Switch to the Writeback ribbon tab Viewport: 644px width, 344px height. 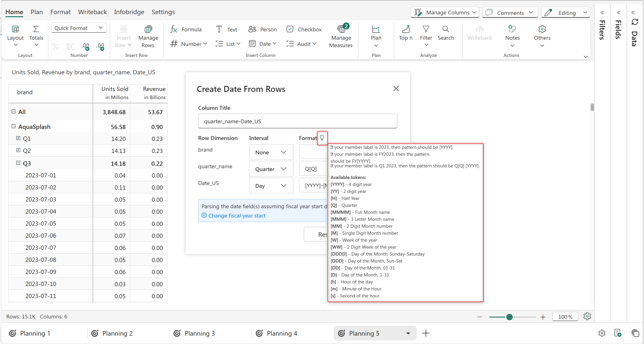click(92, 12)
